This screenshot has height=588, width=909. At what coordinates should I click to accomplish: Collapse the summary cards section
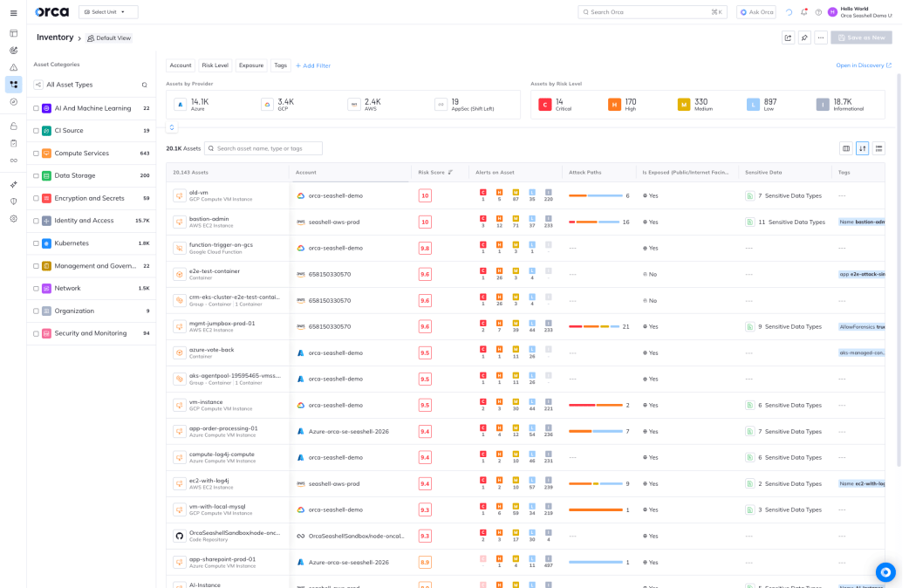coord(172,127)
